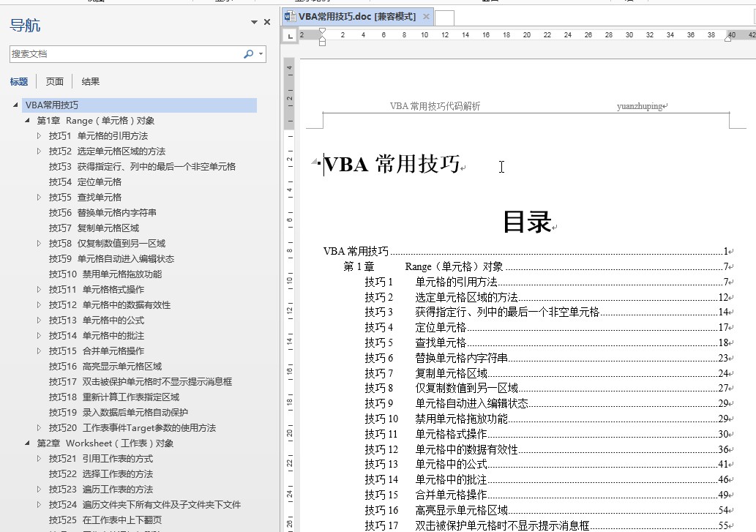This screenshot has width=756, height=532.
Task: Close the 导航 navigation pane
Action: (267, 23)
